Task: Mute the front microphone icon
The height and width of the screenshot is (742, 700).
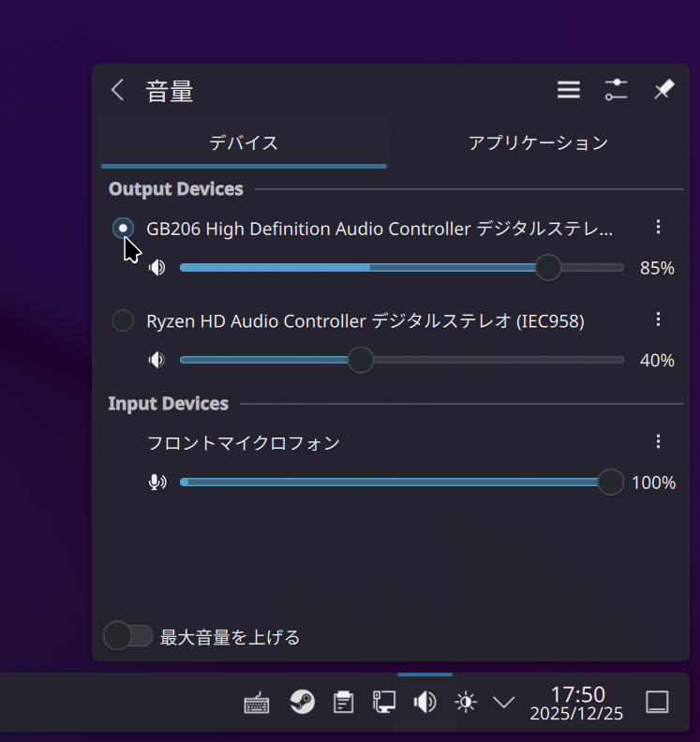Action: [157, 482]
